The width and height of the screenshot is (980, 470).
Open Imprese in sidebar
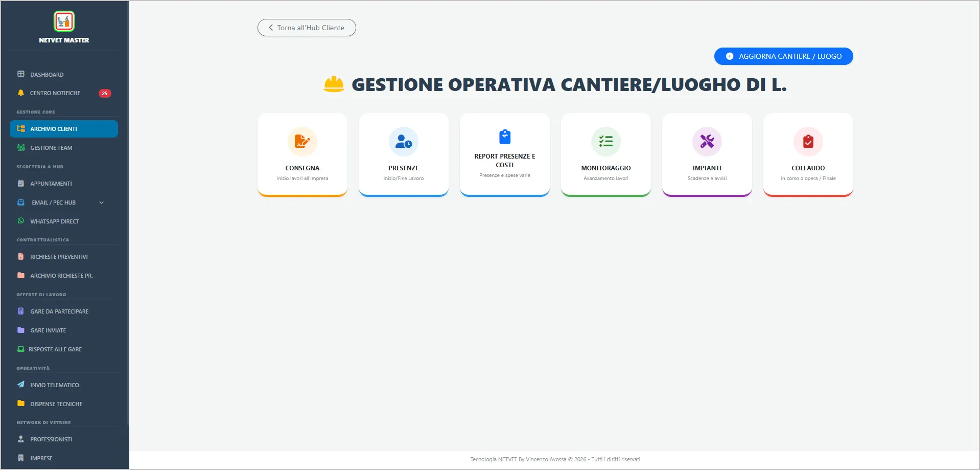[x=64, y=458]
